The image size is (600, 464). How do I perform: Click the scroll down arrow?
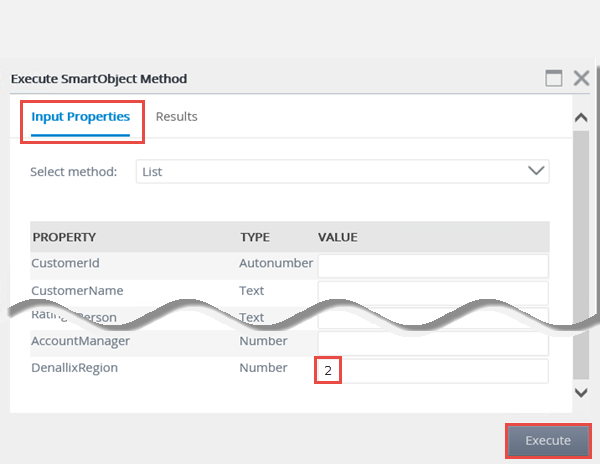click(x=580, y=392)
